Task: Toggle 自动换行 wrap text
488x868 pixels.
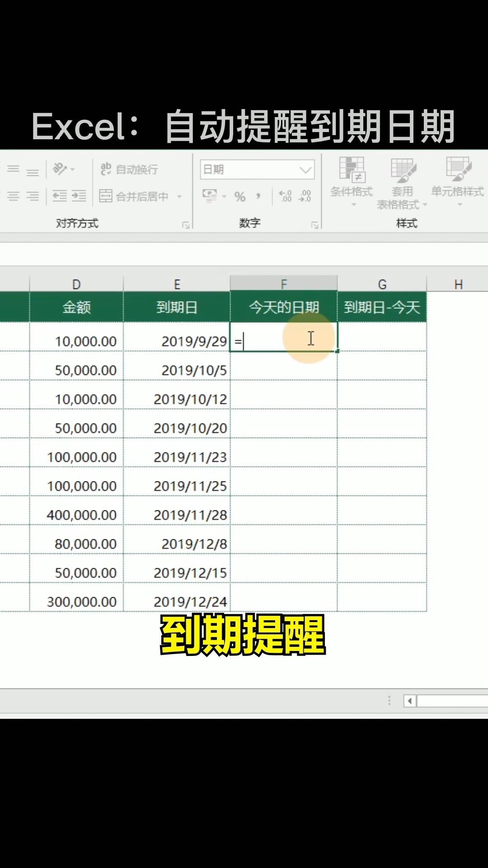Action: pyautogui.click(x=129, y=169)
